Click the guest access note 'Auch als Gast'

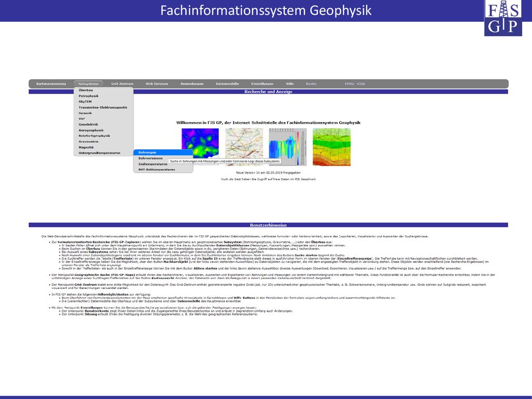268,179
